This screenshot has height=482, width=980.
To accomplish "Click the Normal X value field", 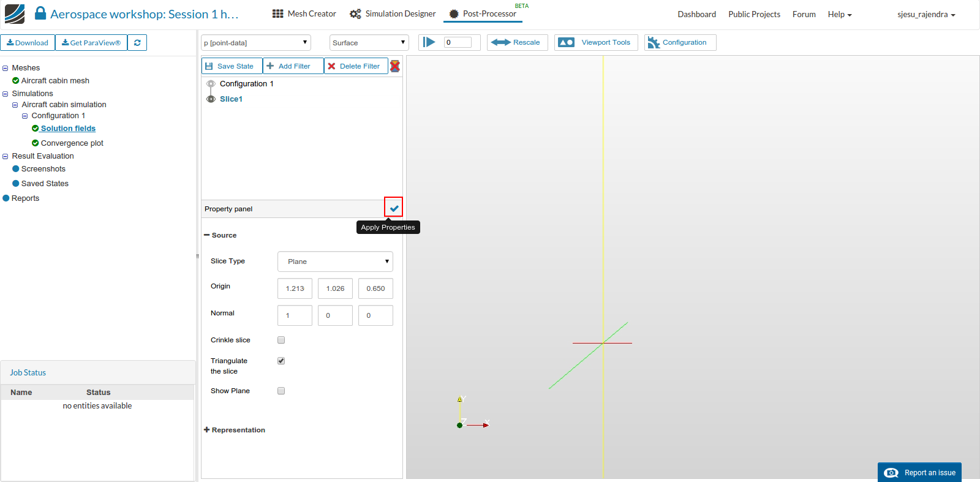I will click(295, 315).
